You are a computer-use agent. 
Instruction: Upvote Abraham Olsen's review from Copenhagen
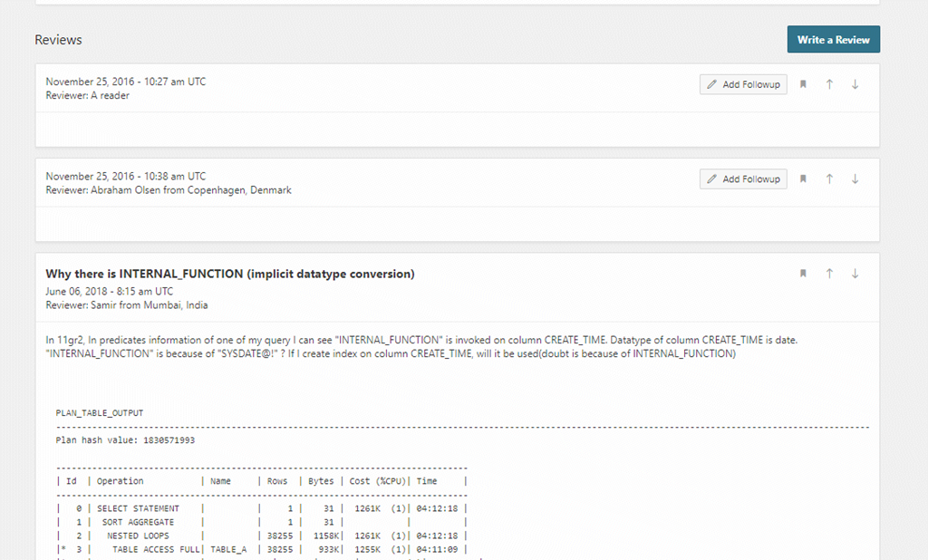tap(828, 179)
